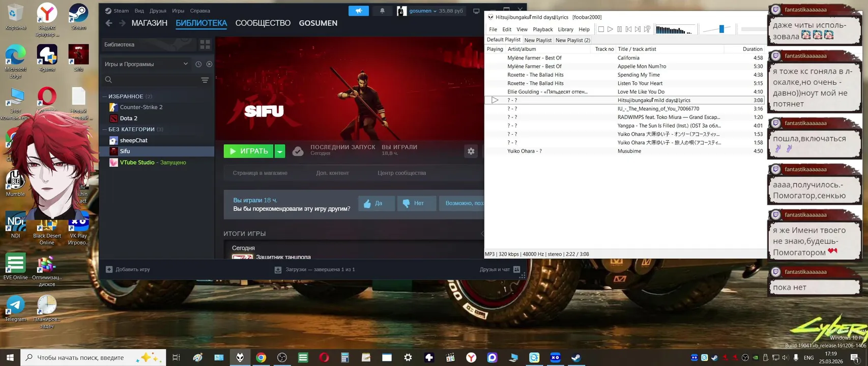The height and width of the screenshot is (366, 868).
Task: Open Центр сообщества link for Sifu
Action: pos(401,173)
